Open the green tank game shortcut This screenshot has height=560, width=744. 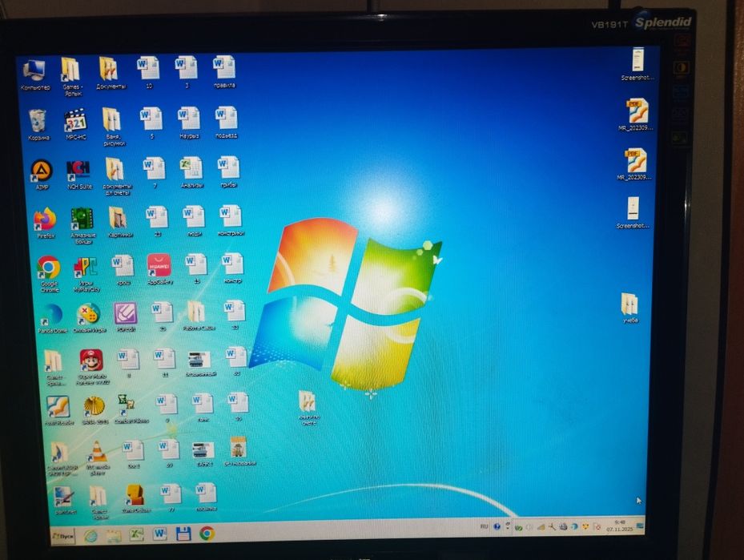coord(82,226)
